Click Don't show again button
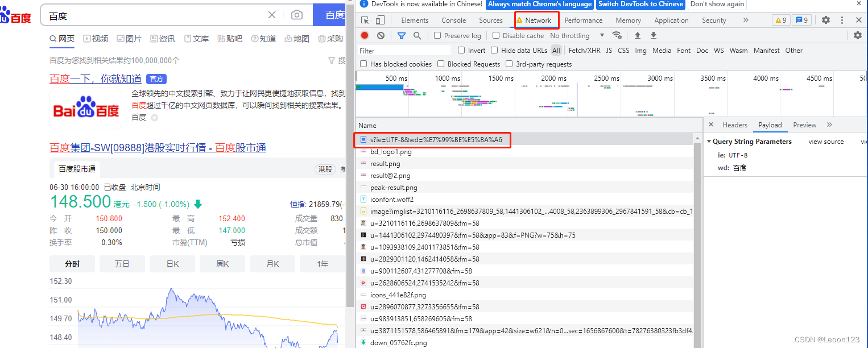 pos(717,4)
